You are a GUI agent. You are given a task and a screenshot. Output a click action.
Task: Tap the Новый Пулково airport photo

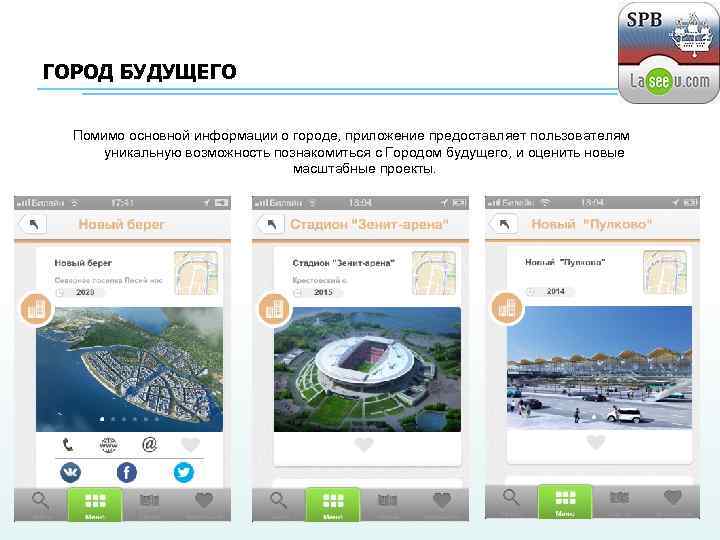[x=599, y=368]
